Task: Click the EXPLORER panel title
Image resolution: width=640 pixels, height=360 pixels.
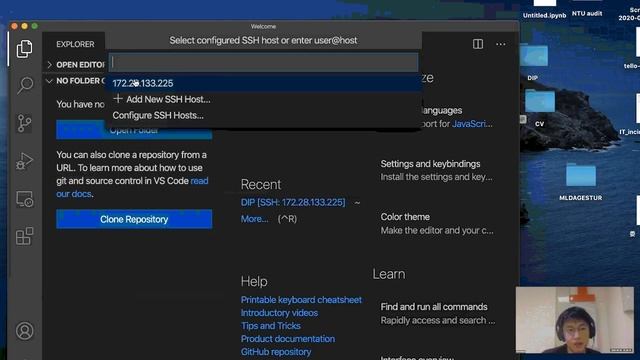Action: 75,44
